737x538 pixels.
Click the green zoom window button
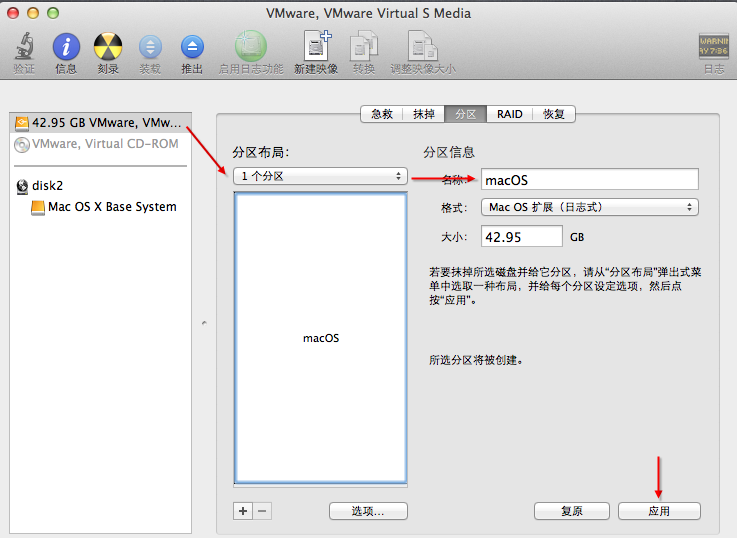[x=53, y=13]
